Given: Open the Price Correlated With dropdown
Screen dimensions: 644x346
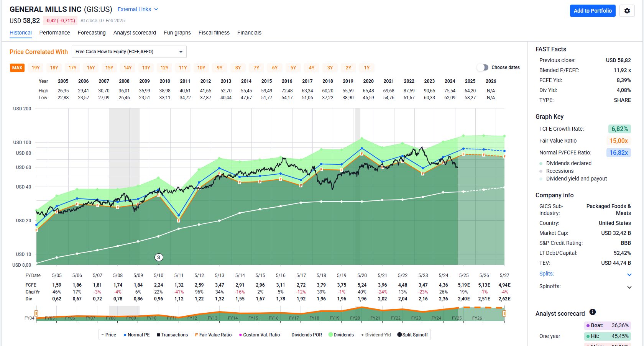Looking at the screenshot, I should 129,52.
